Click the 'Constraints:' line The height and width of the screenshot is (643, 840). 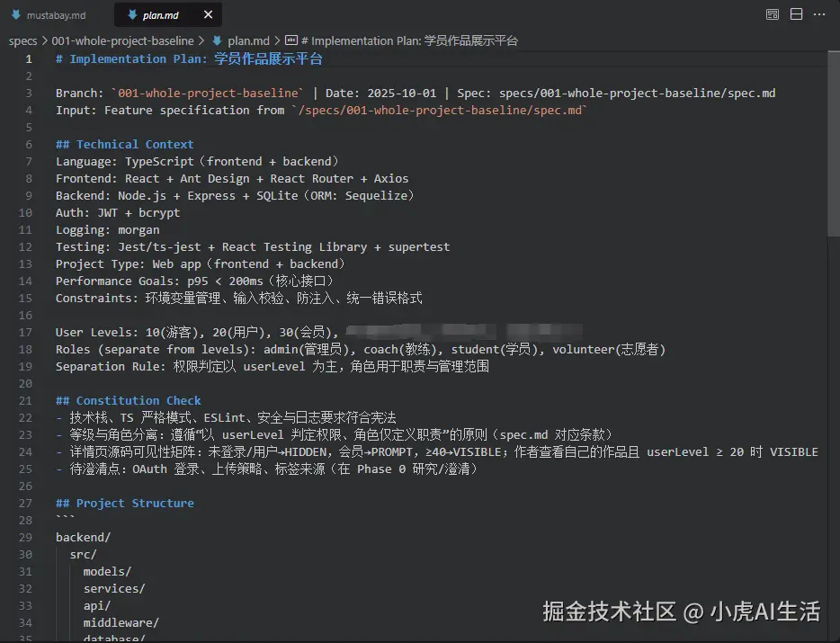click(x=239, y=299)
